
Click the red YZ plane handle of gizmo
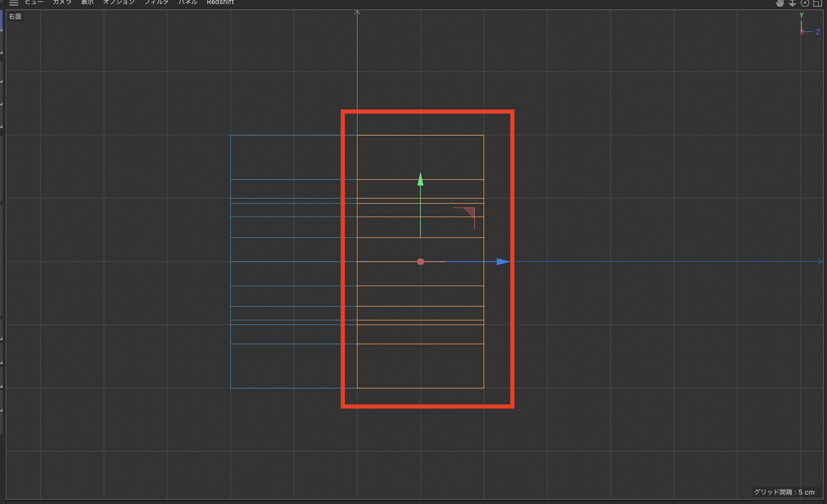470,212
